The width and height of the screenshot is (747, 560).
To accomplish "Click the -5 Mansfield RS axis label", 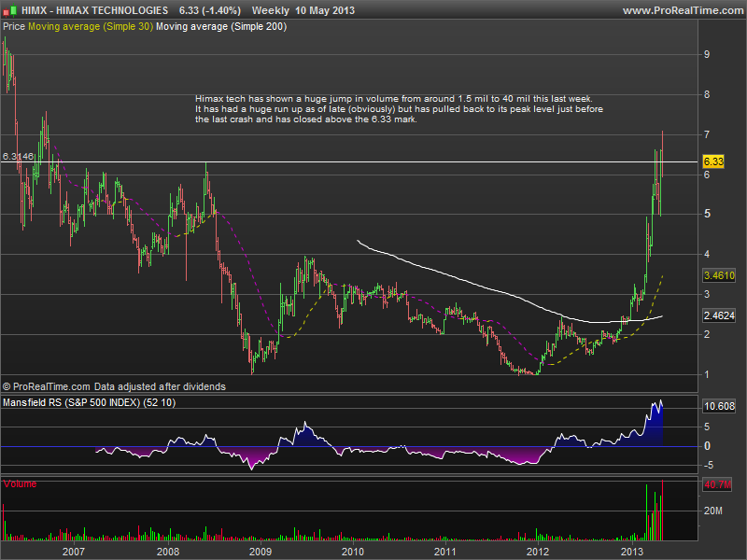I will (707, 465).
